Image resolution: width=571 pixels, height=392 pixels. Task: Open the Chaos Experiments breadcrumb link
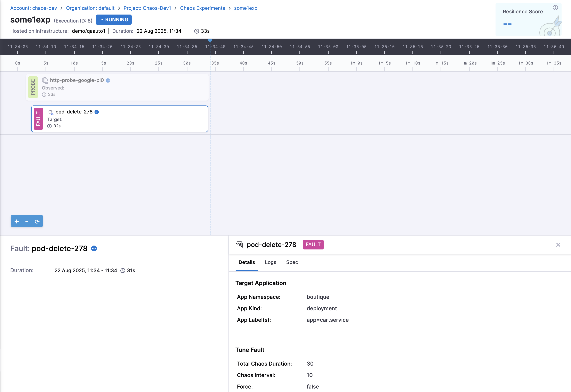tap(202, 8)
